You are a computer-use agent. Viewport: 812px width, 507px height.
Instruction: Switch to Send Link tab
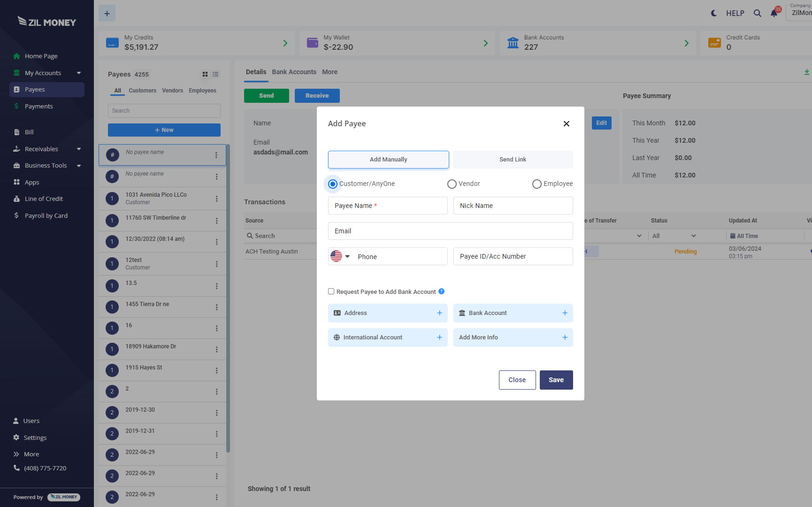pyautogui.click(x=513, y=160)
